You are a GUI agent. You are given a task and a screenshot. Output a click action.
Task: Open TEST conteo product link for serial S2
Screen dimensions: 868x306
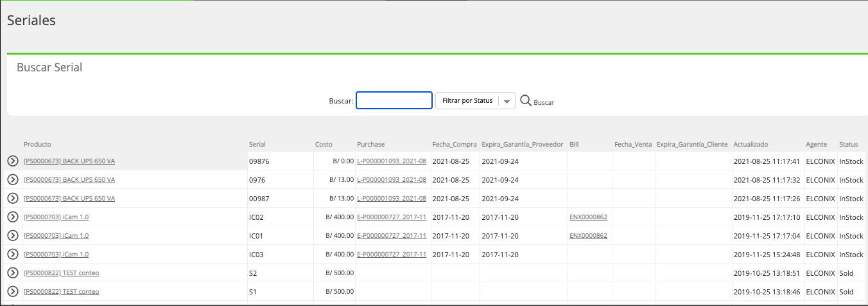click(62, 273)
